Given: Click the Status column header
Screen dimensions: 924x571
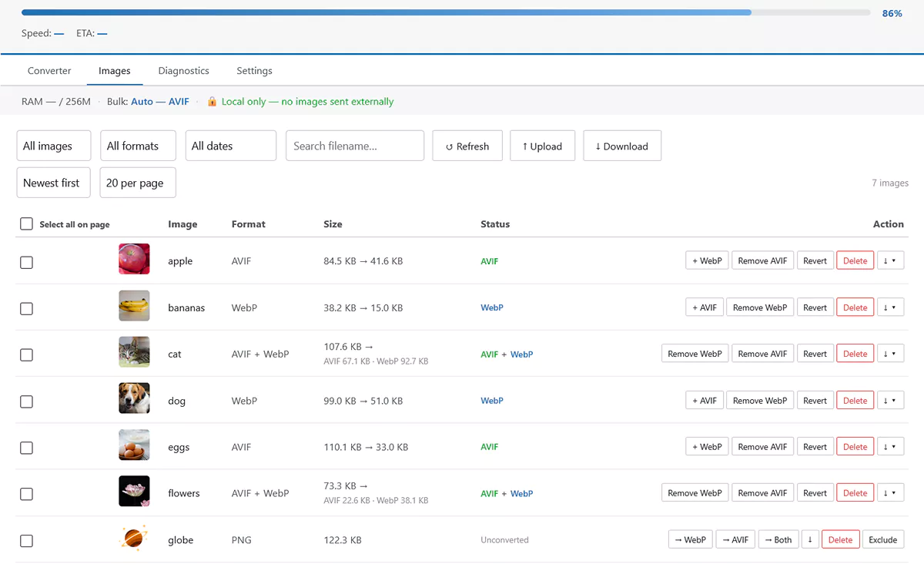Looking at the screenshot, I should (495, 224).
